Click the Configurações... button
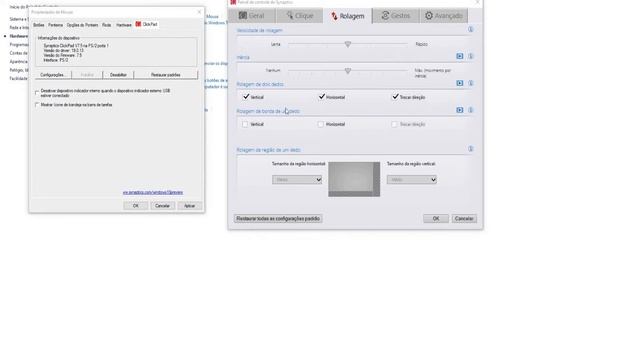Screen dimensions: 640x360 pyautogui.click(x=53, y=75)
